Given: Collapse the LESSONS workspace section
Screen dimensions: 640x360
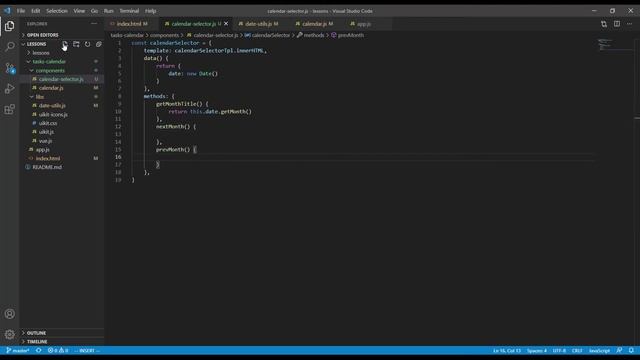Looking at the screenshot, I should point(36,44).
